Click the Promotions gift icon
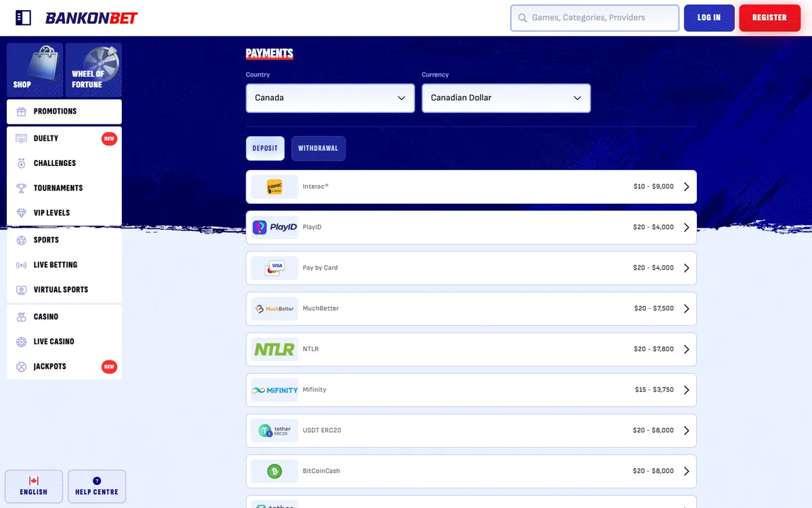812x508 pixels. tap(21, 112)
